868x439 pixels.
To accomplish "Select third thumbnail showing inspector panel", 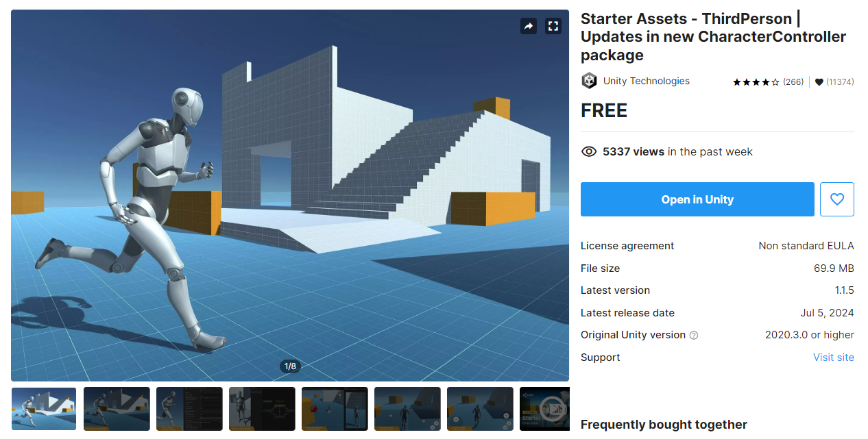I will click(189, 409).
